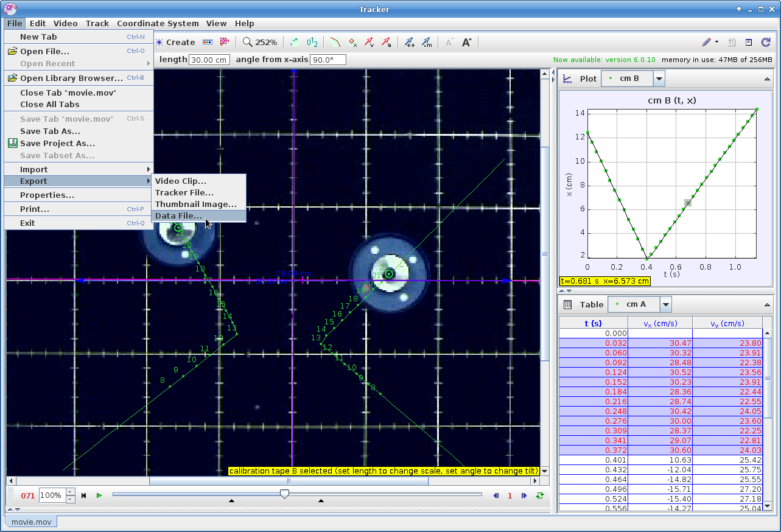Toggle the acceleration vectors icon

(386, 42)
